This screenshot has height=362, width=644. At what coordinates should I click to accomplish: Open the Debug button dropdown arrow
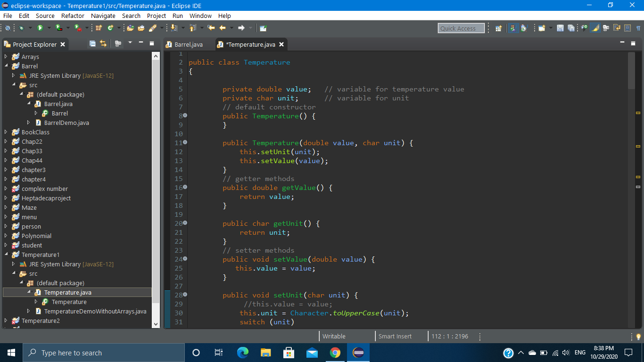click(x=30, y=28)
